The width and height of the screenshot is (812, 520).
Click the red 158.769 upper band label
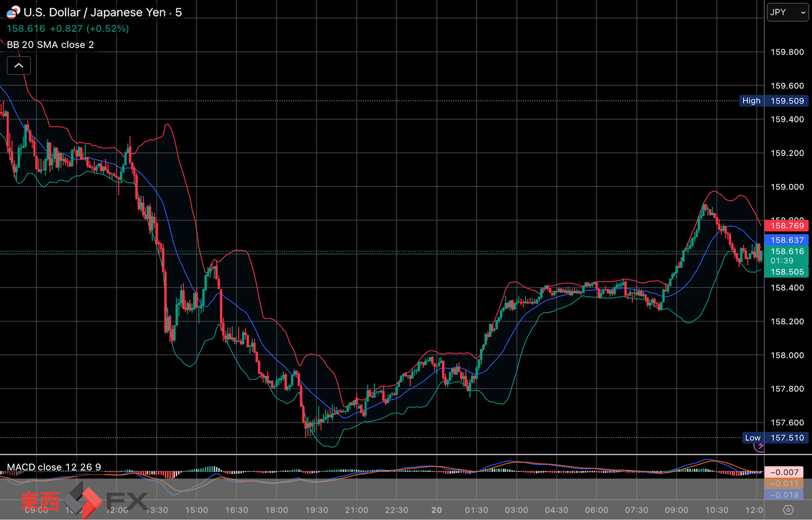pos(787,226)
